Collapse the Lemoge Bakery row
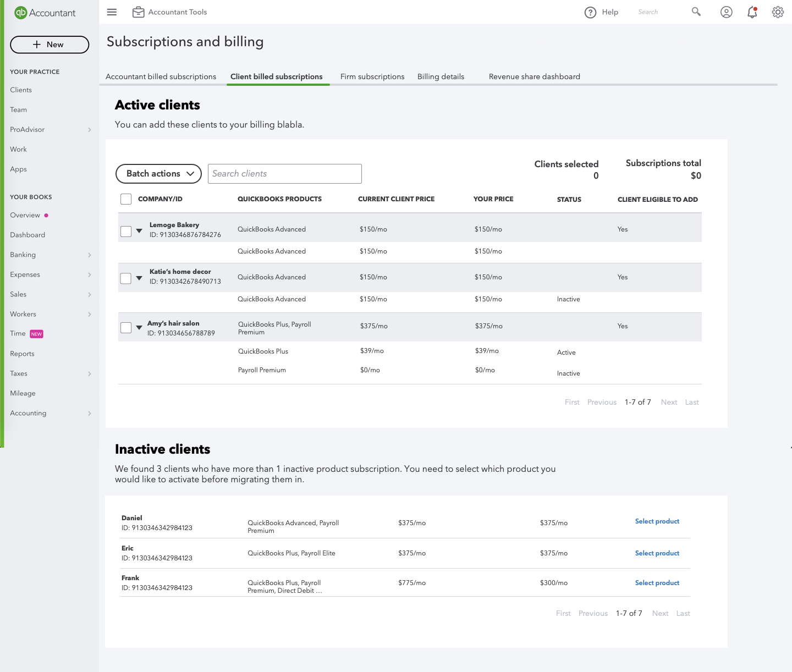Viewport: 792px width, 672px height. [139, 231]
